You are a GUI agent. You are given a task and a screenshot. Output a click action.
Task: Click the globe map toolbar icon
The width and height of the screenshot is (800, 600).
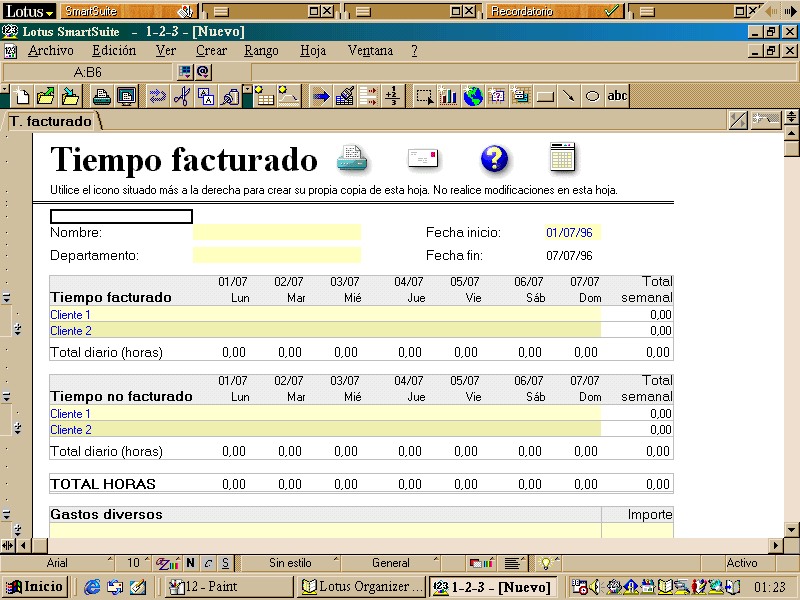pos(473,96)
